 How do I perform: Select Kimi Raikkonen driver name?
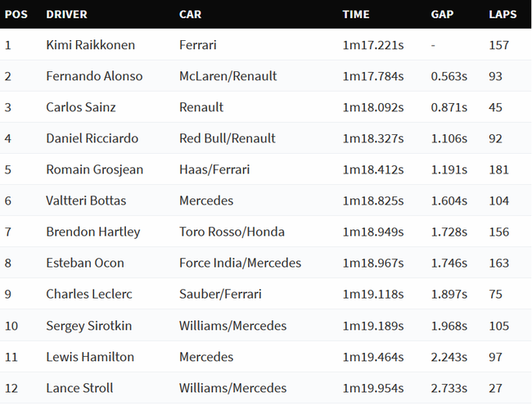(x=90, y=45)
